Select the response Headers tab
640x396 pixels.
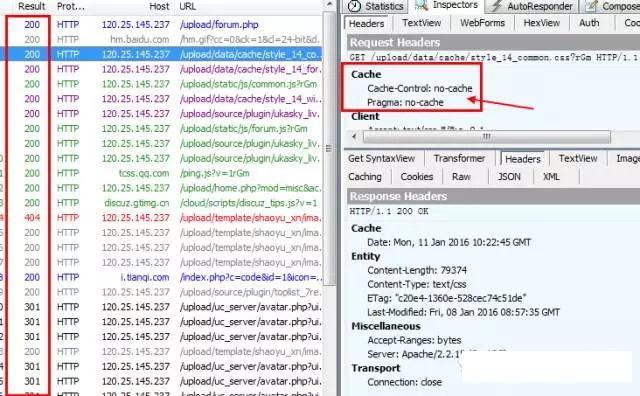pyautogui.click(x=523, y=159)
